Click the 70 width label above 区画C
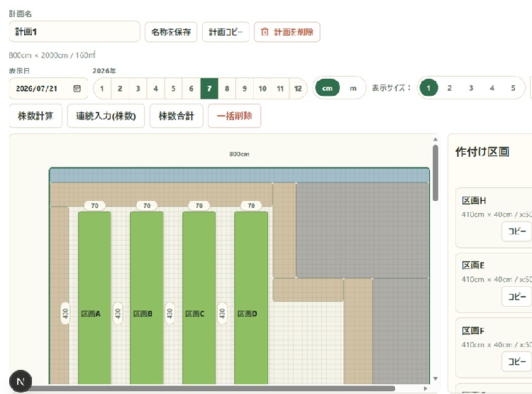The height and width of the screenshot is (394, 532). coord(199,205)
